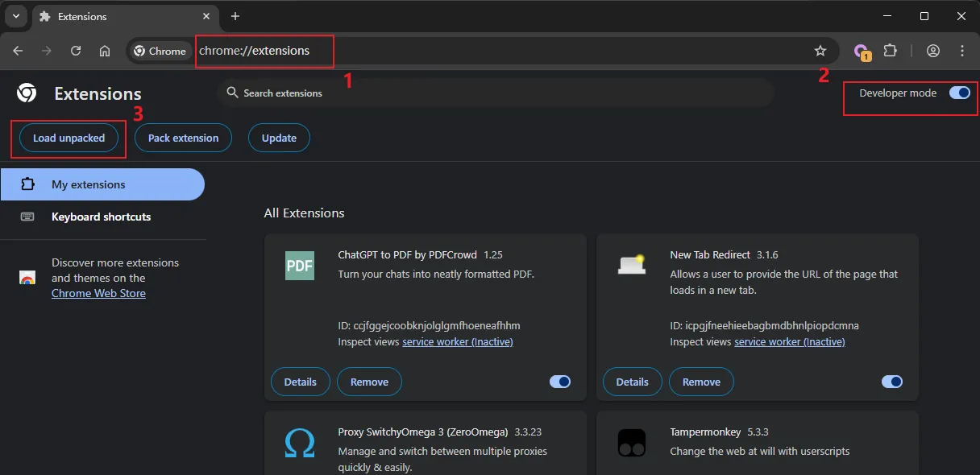Screen dimensions: 980x475
Task: Click the My extensions puzzle icon
Action: (x=27, y=184)
